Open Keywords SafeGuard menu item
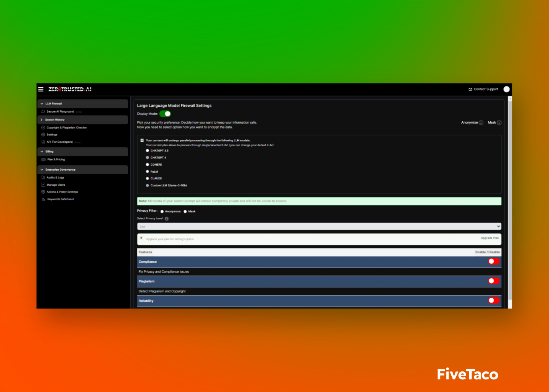This screenshot has width=549, height=392. tap(61, 199)
